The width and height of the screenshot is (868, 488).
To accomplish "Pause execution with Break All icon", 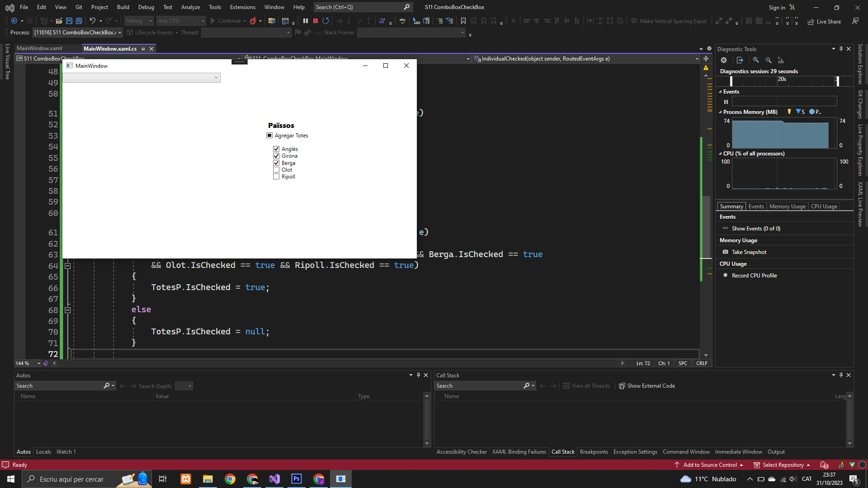I will (x=306, y=21).
